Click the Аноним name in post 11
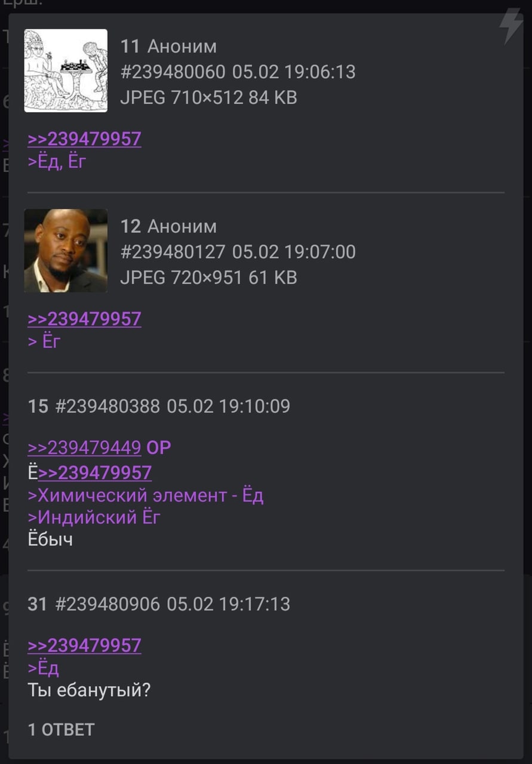 pyautogui.click(x=182, y=47)
